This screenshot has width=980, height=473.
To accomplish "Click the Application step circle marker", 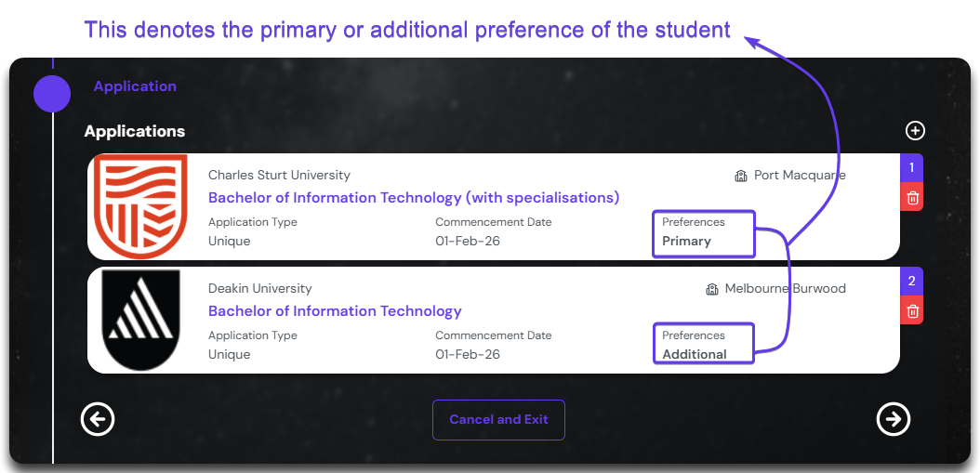I will pos(52,94).
